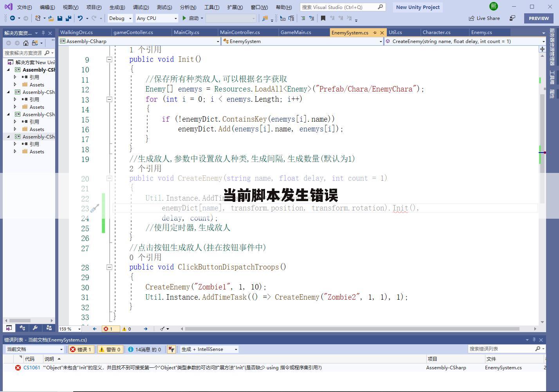This screenshot has width=559, height=392.
Task: Click the comment selected lines icon
Action: pyautogui.click(x=303, y=18)
